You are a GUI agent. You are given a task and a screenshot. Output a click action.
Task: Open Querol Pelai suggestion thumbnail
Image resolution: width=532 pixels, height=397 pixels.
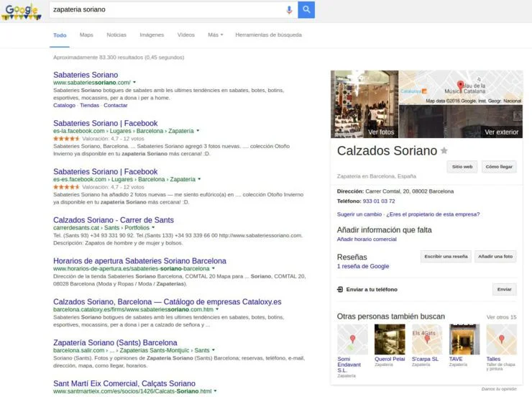pyautogui.click(x=390, y=339)
